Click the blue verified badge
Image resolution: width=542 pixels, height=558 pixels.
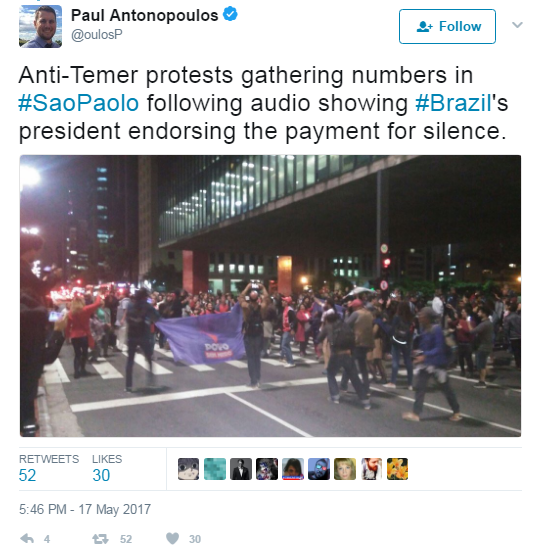click(230, 15)
